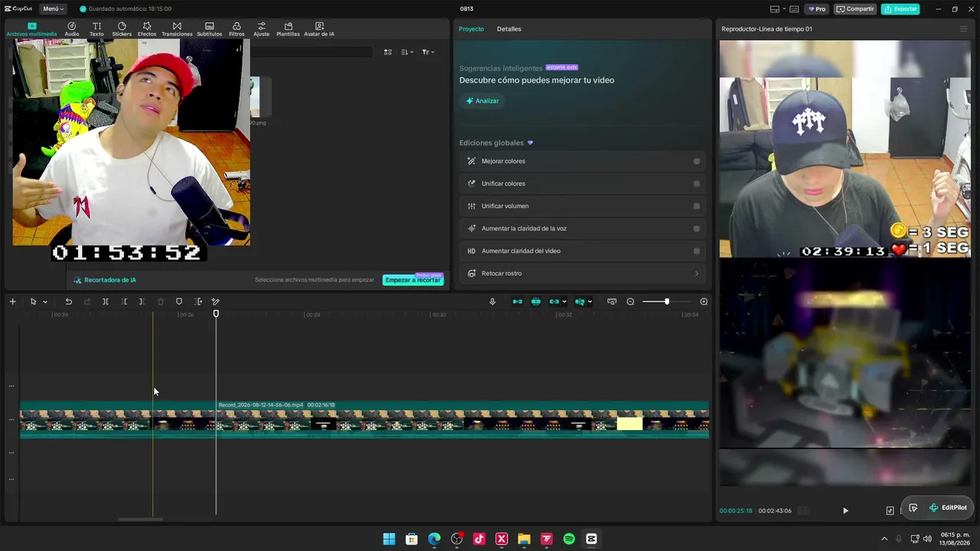Viewport: 980px width, 551px height.
Task: Click Empezar a recortar button
Action: coord(413,280)
